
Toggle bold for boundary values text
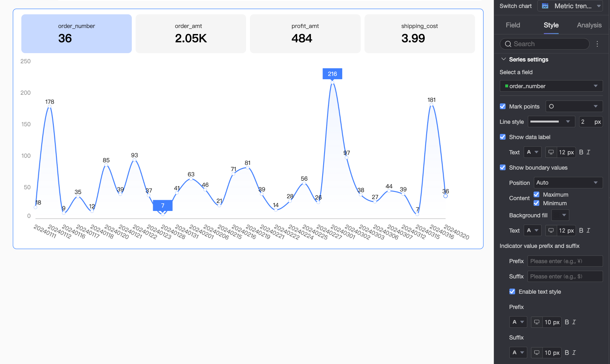581,231
